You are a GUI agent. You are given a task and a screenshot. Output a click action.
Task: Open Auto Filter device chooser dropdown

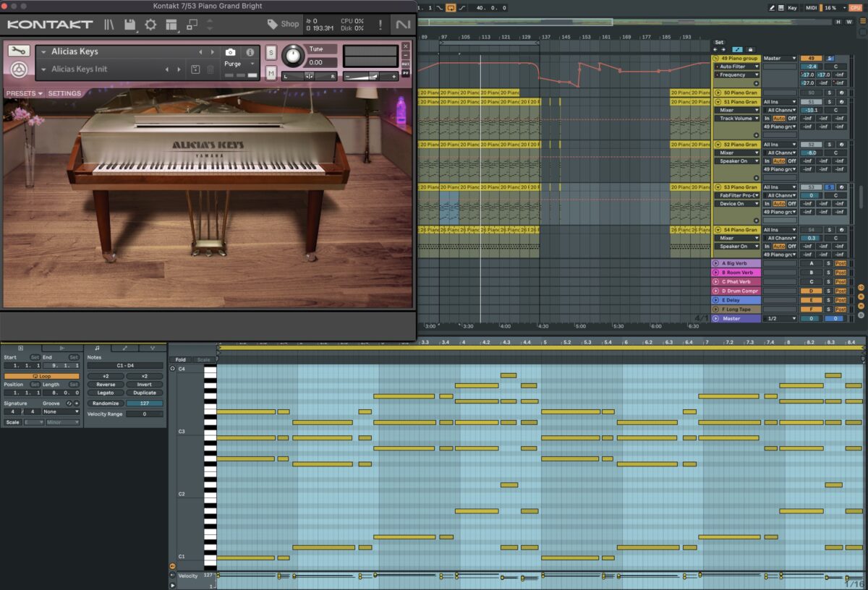tap(737, 67)
